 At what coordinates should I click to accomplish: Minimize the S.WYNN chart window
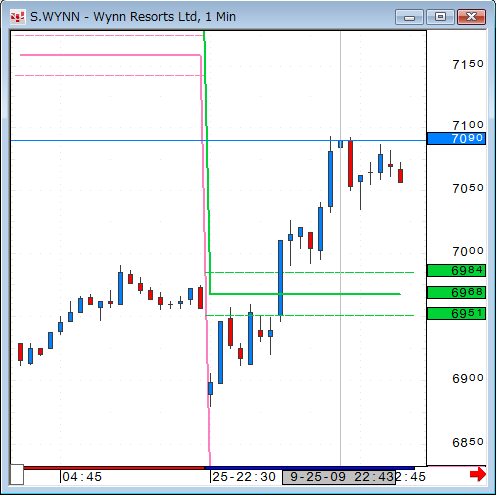(409, 17)
